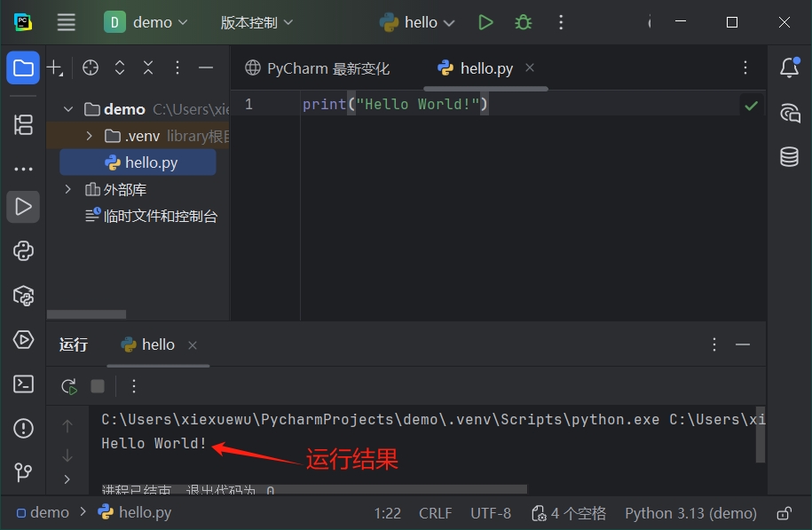The width and height of the screenshot is (812, 530).
Task: Open 4 个空格 indent settings
Action: point(569,513)
